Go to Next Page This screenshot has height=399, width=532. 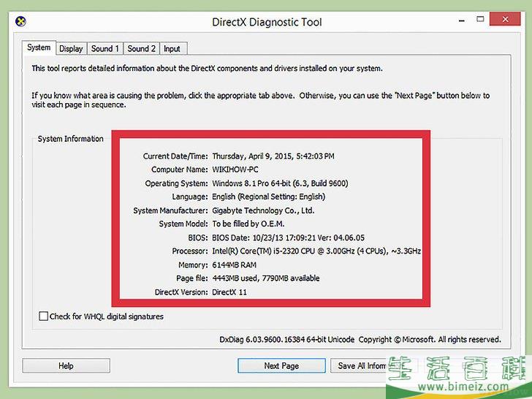coord(281,365)
